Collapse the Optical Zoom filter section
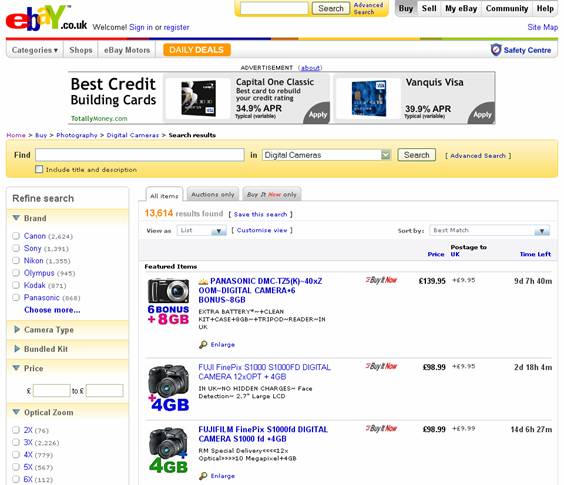 (16, 412)
